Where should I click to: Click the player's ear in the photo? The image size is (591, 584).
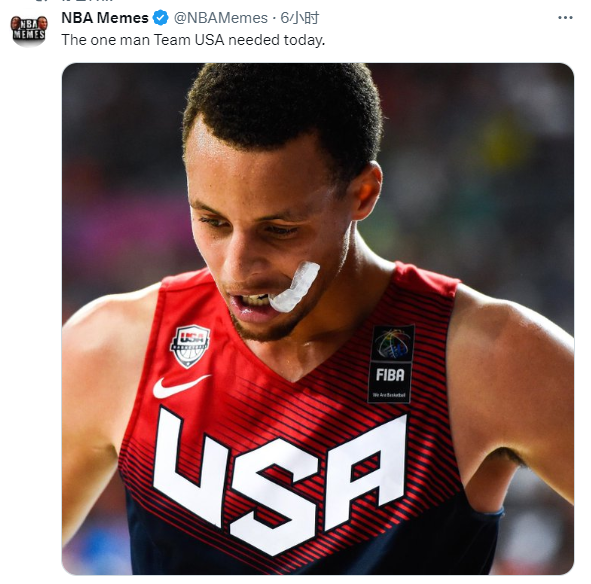[x=367, y=190]
